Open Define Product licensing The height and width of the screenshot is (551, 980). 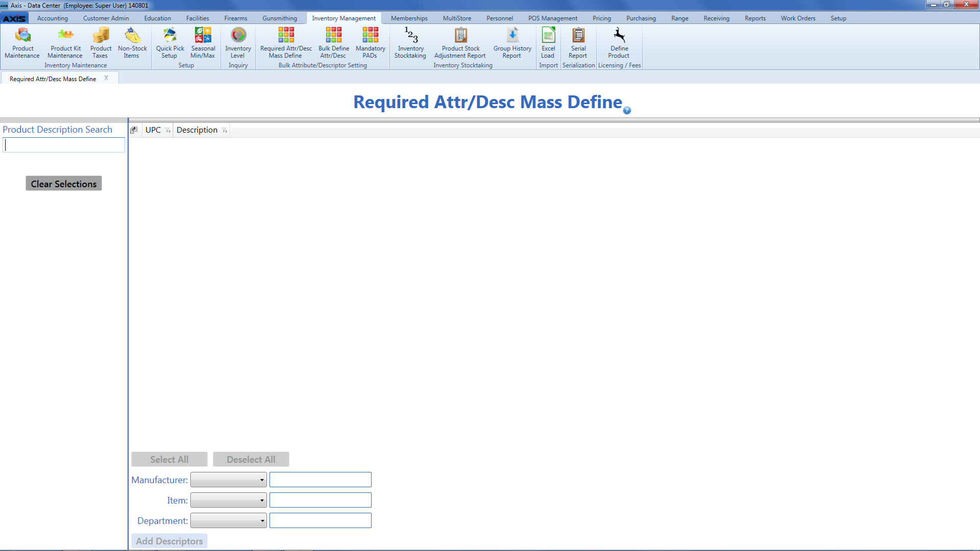pos(619,43)
